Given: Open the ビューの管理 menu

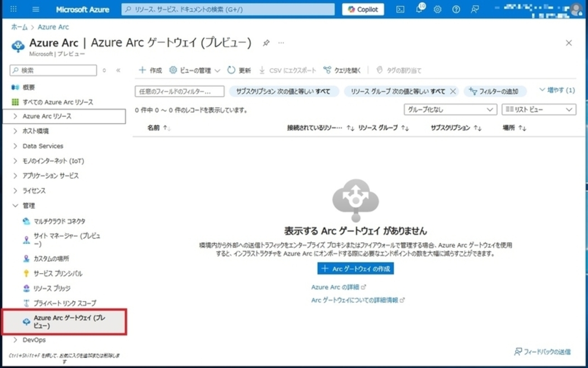Looking at the screenshot, I should [194, 71].
